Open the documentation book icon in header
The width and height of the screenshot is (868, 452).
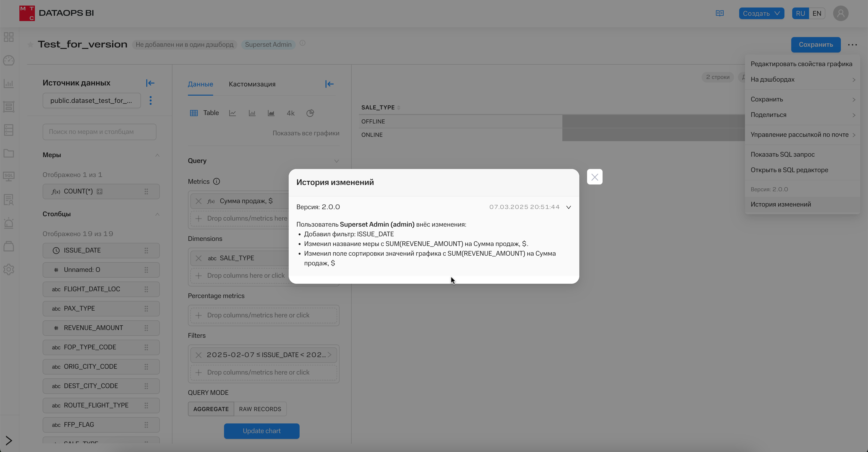point(719,13)
